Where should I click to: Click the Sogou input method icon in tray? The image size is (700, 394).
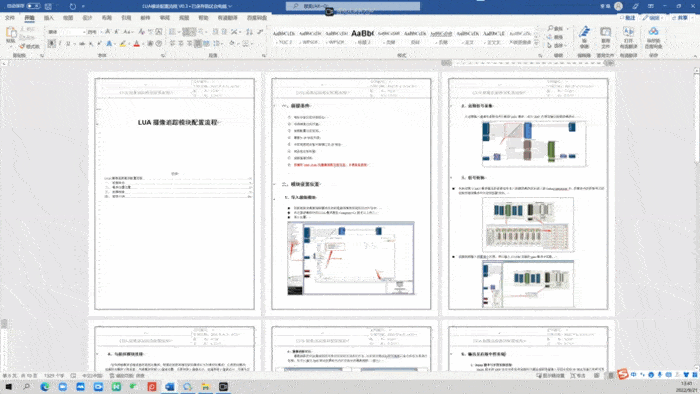coord(623,375)
